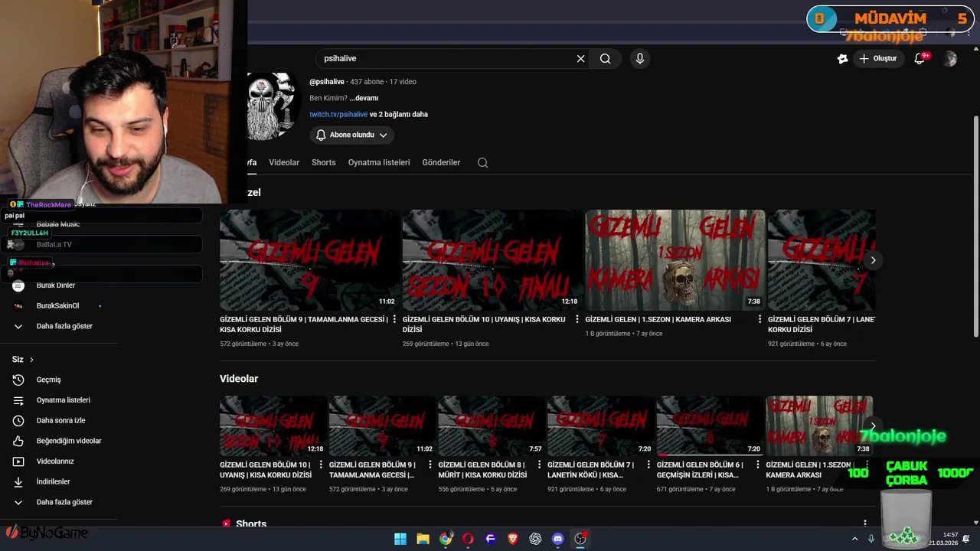
Task: Click the psihalive channel skull avatar
Action: tap(273, 107)
